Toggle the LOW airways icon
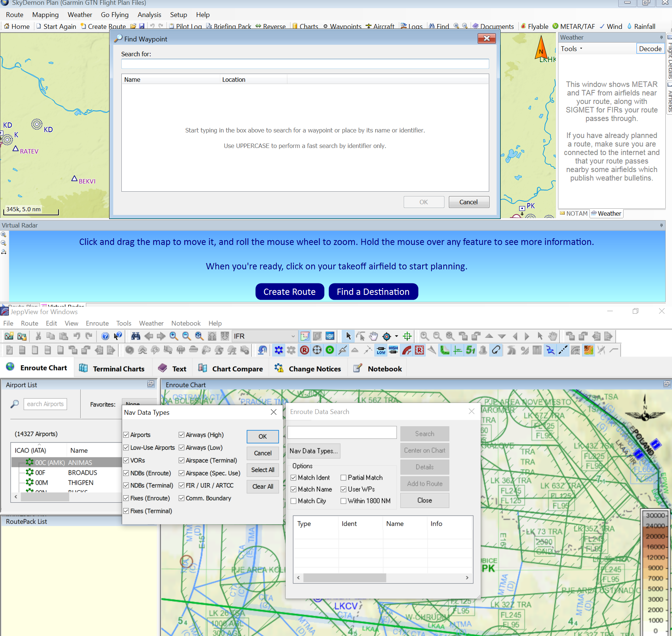The image size is (672, 636). coord(381,350)
